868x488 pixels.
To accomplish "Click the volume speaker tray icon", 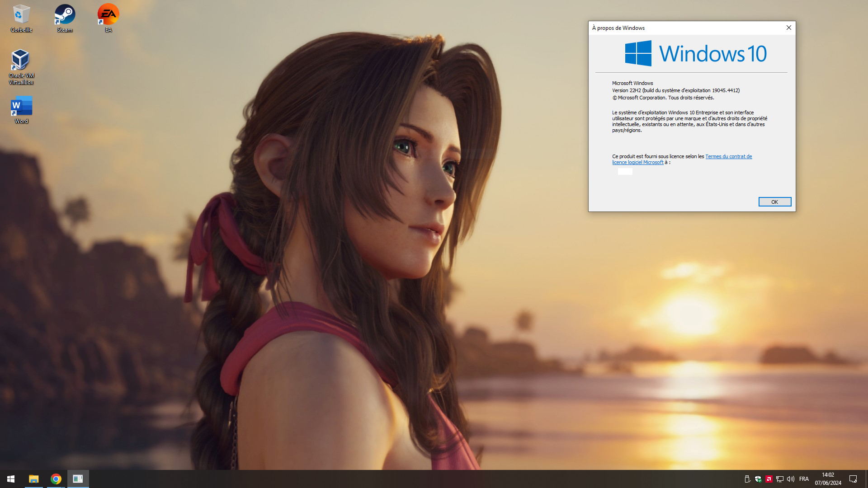I will point(791,479).
